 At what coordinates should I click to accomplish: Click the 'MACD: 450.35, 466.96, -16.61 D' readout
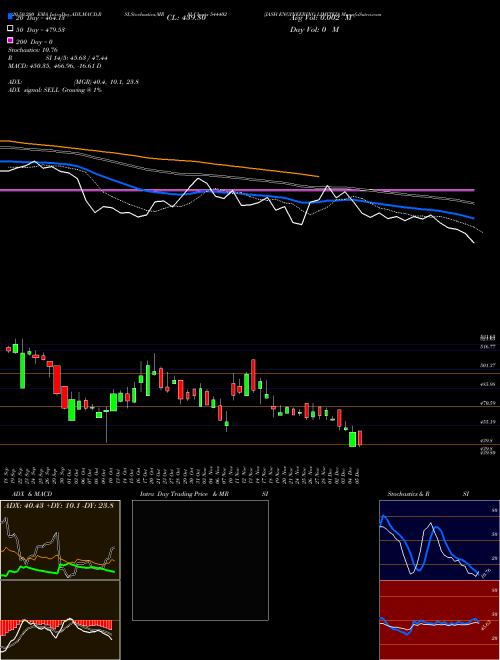point(55,66)
